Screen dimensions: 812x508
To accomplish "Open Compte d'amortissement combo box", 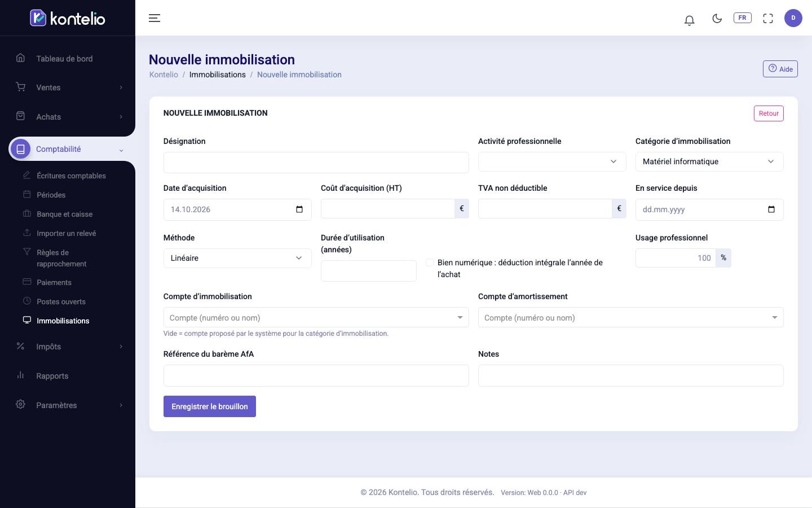I will click(631, 317).
